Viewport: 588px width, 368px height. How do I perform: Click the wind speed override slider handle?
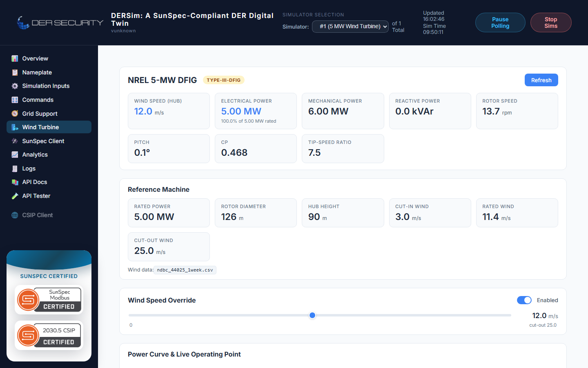312,315
